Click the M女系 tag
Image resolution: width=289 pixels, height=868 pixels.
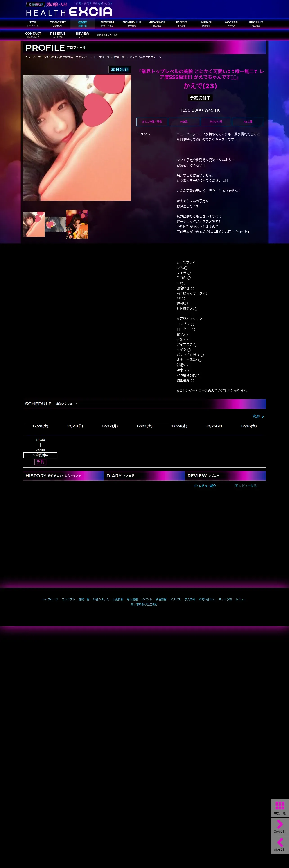click(x=184, y=122)
